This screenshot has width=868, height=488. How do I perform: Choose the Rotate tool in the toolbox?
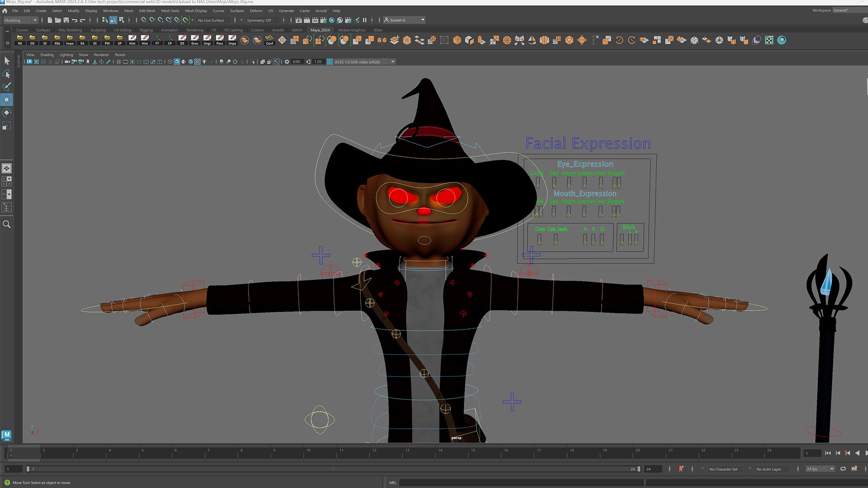coord(7,113)
